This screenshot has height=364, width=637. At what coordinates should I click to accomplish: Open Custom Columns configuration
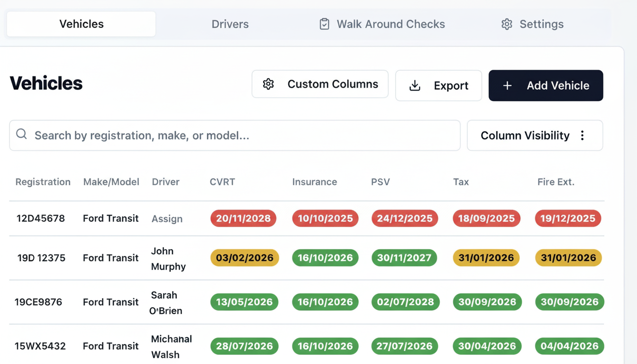[320, 84]
